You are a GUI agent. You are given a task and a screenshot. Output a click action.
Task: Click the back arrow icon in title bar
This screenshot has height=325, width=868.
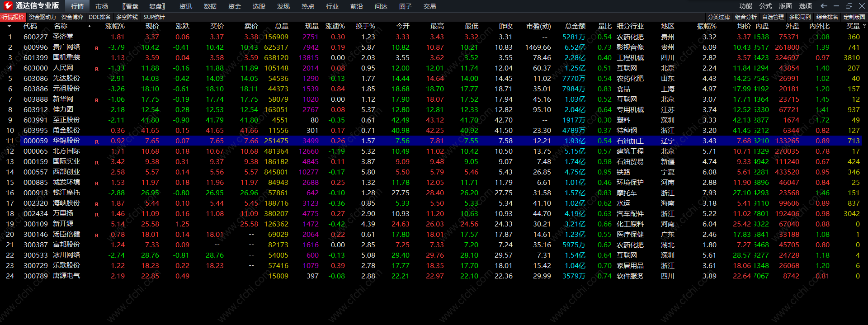824,6
